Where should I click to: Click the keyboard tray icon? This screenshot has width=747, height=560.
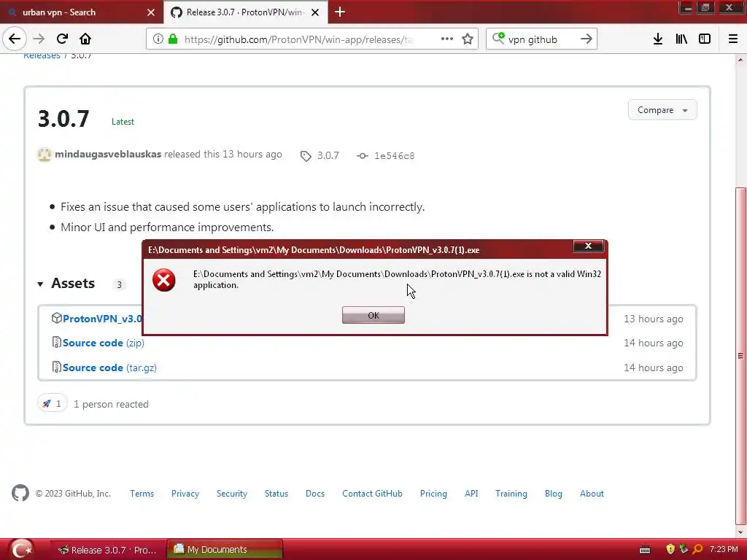click(x=645, y=550)
